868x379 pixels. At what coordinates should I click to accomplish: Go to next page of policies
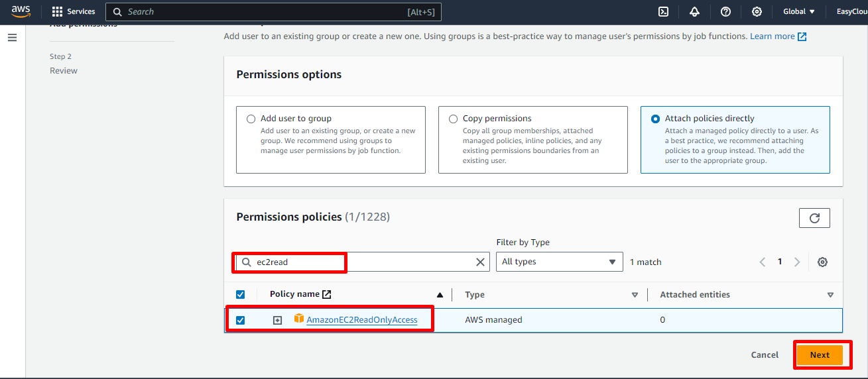tap(797, 262)
